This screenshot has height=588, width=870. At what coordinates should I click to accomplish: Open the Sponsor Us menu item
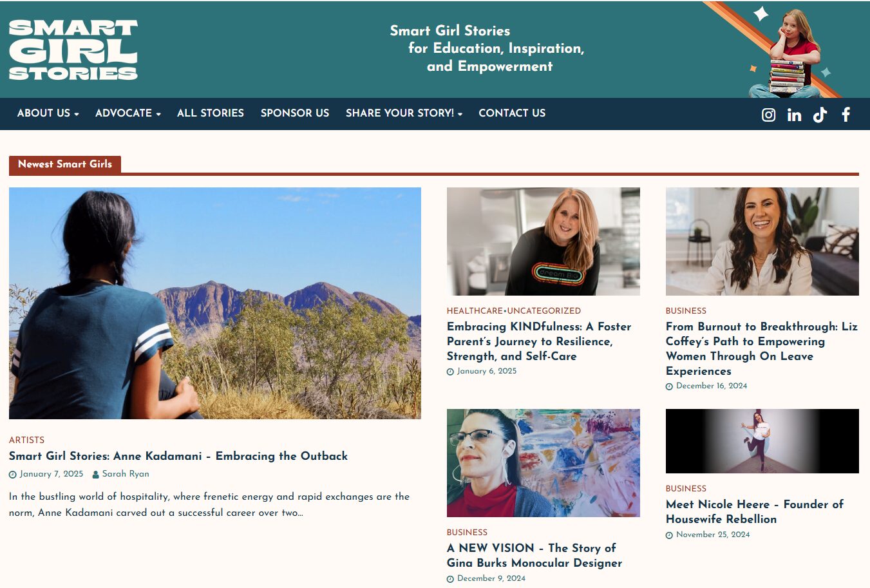click(295, 113)
